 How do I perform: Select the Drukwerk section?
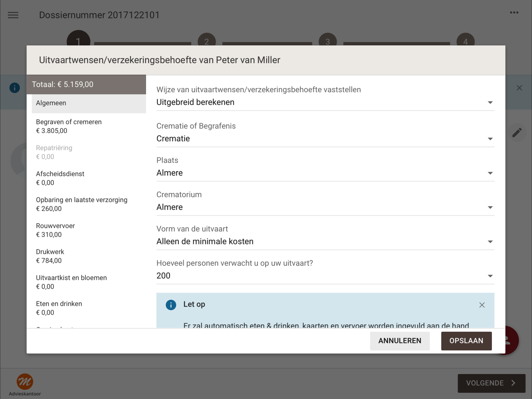[x=89, y=256]
